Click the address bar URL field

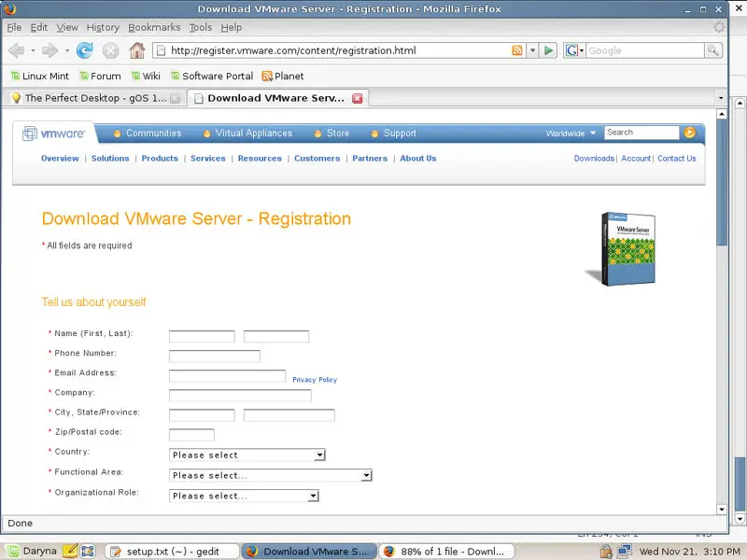[x=338, y=50]
